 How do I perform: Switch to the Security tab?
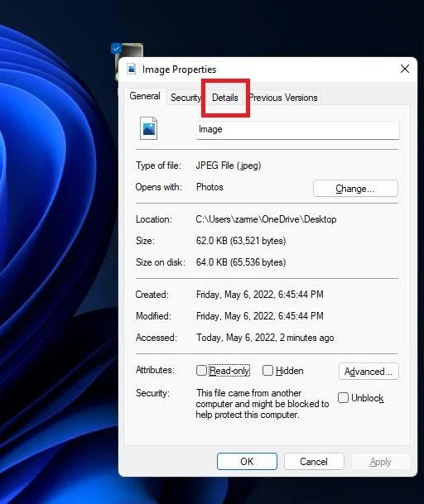coord(185,98)
